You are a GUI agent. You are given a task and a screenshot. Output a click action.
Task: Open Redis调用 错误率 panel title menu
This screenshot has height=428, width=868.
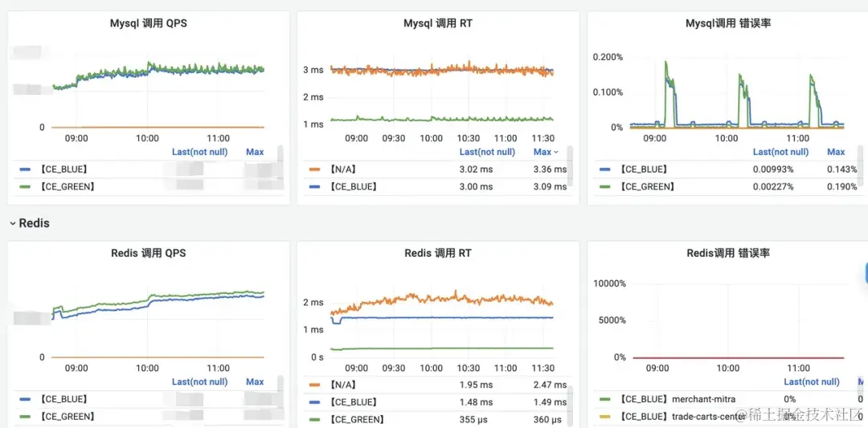pyautogui.click(x=728, y=254)
